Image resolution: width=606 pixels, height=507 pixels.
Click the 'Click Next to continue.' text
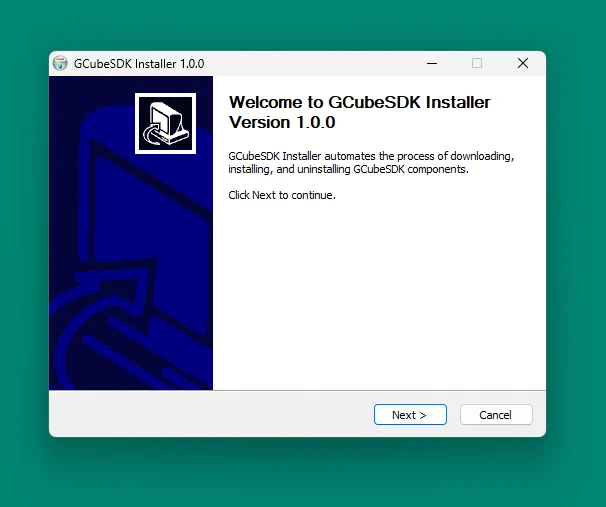(282, 195)
